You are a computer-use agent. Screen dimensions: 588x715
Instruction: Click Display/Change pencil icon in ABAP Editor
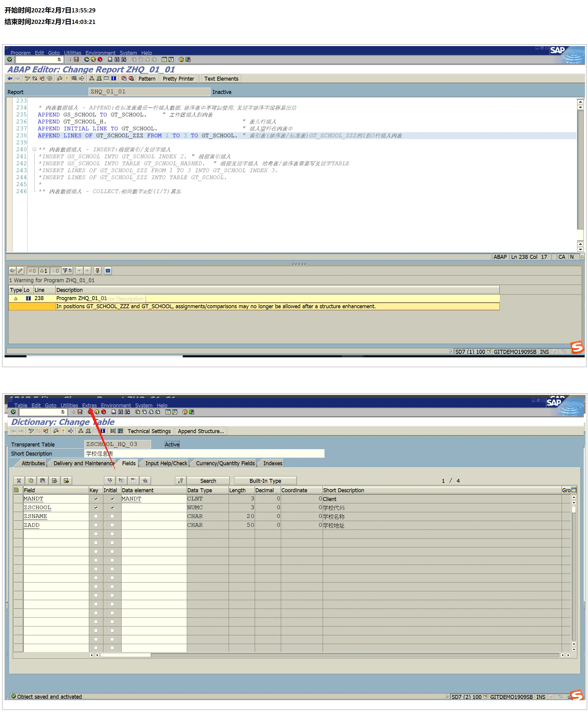click(x=27, y=79)
